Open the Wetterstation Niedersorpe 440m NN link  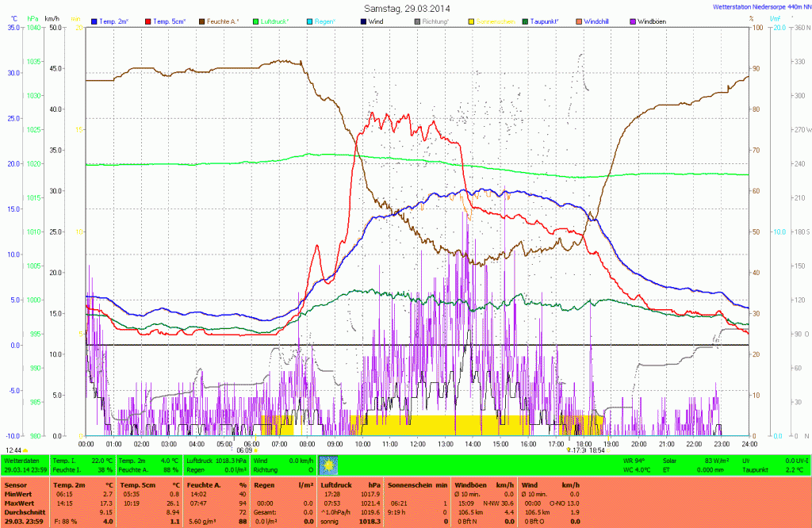click(756, 6)
